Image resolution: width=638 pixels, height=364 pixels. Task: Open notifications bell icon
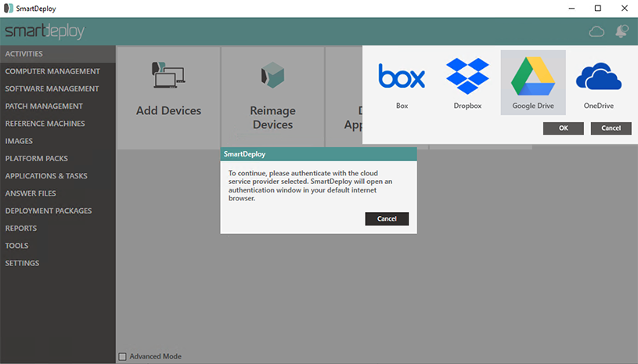pos(622,31)
